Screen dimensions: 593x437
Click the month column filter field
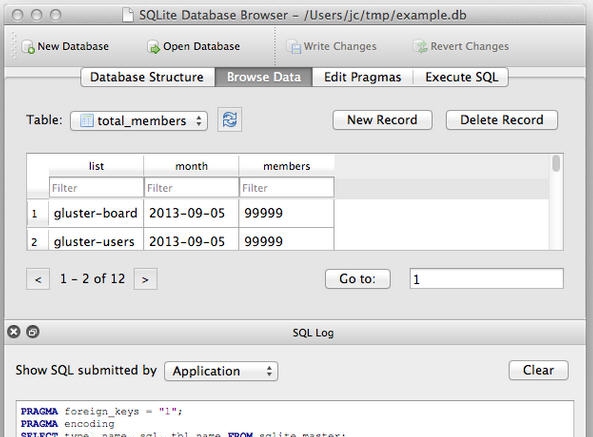pos(191,188)
